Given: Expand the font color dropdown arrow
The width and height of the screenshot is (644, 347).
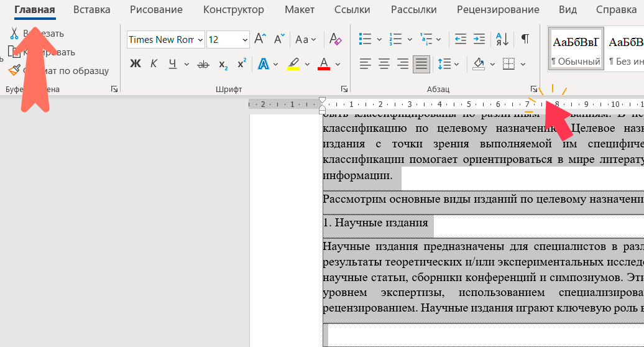Looking at the screenshot, I should [x=338, y=64].
